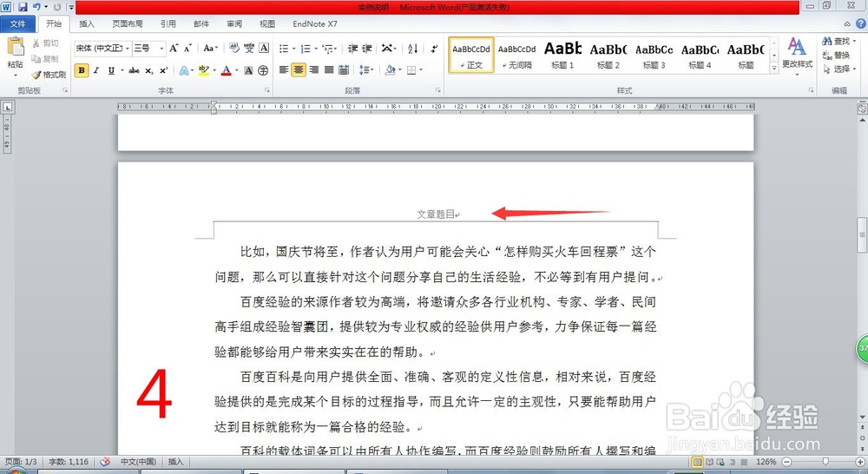Toggle Italic formatting
868x474 pixels.
[x=96, y=70]
